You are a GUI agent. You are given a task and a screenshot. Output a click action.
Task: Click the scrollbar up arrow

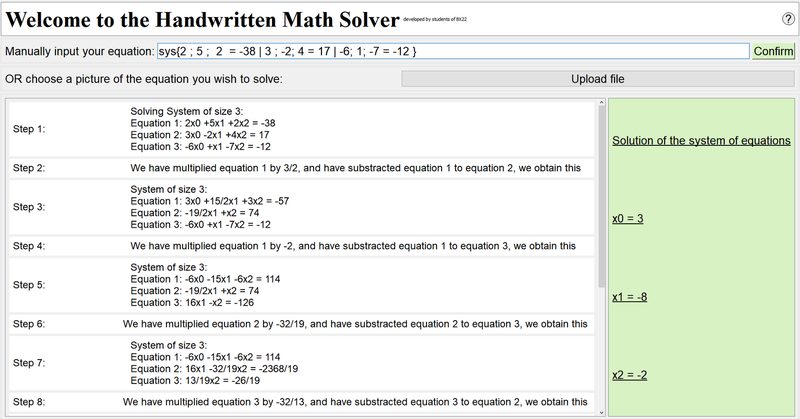click(602, 103)
